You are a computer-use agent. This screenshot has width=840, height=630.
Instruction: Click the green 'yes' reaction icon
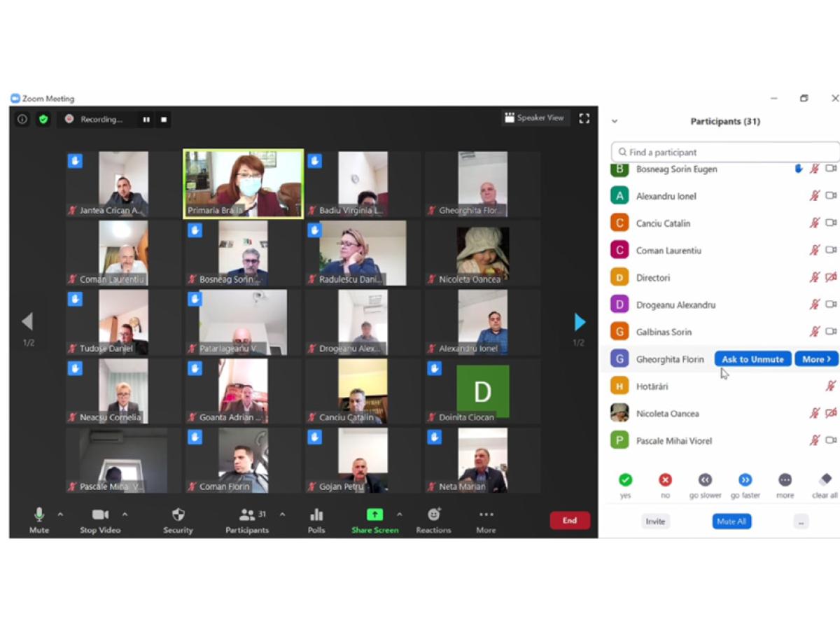625,480
